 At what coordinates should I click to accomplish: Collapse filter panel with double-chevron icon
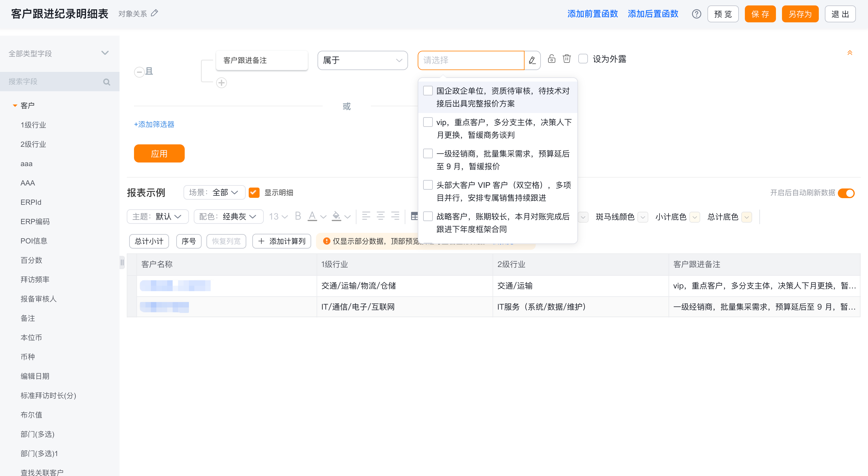[x=850, y=53]
